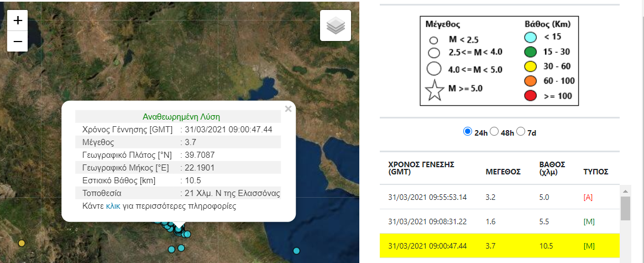644x263 pixels.
Task: Click the [A] type link in first row
Action: pos(588,197)
